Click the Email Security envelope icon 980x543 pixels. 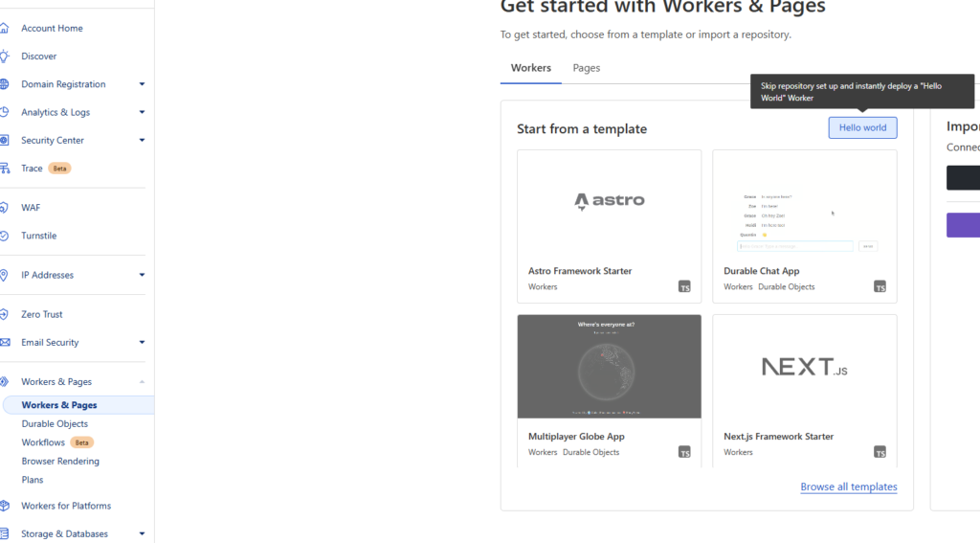point(5,342)
